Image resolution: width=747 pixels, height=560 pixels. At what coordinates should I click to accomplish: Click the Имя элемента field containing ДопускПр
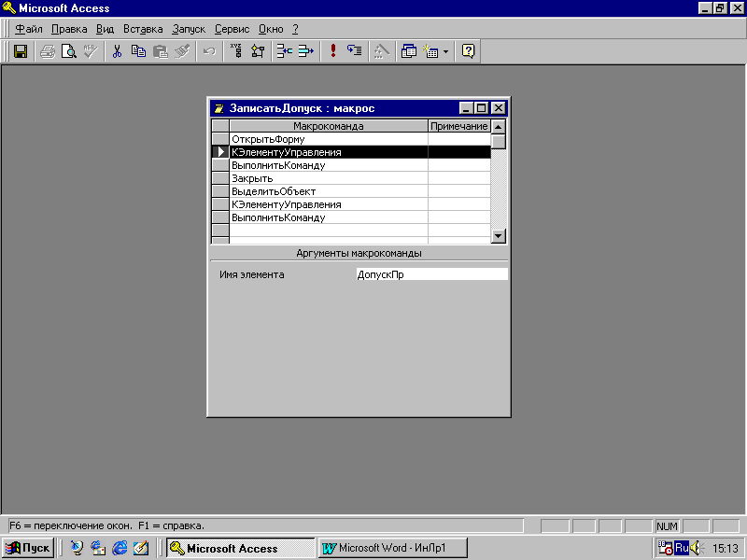click(431, 274)
